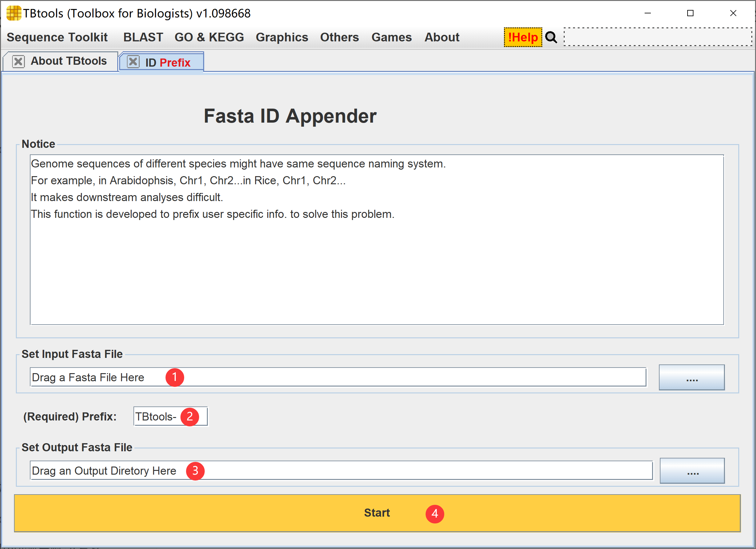Click the line 'It makes downstream analyses difficult.'
Screen dimensions: 756x549
click(x=127, y=197)
